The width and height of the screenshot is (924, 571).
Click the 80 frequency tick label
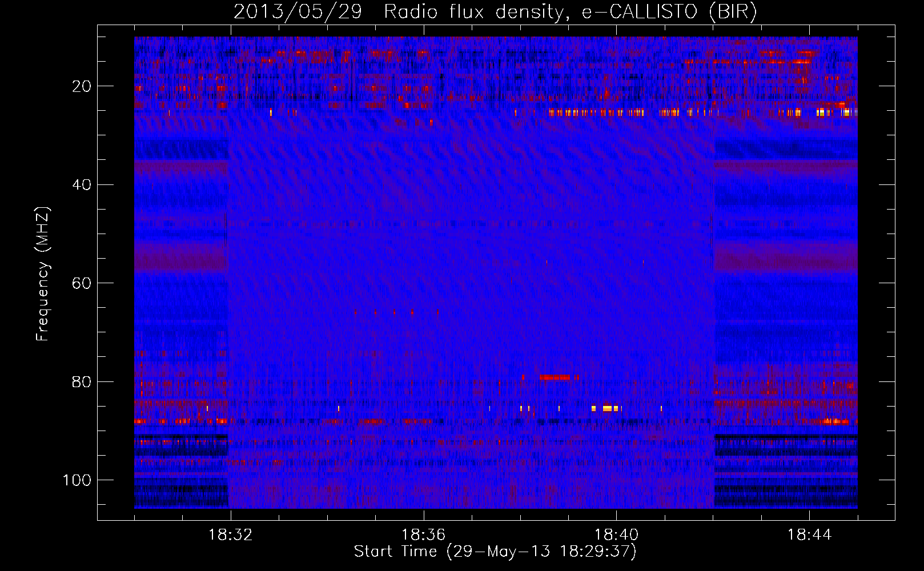(82, 381)
